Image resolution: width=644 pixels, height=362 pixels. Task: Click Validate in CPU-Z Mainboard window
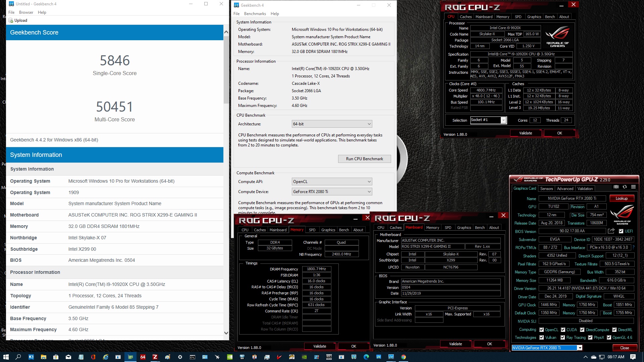tap(455, 344)
